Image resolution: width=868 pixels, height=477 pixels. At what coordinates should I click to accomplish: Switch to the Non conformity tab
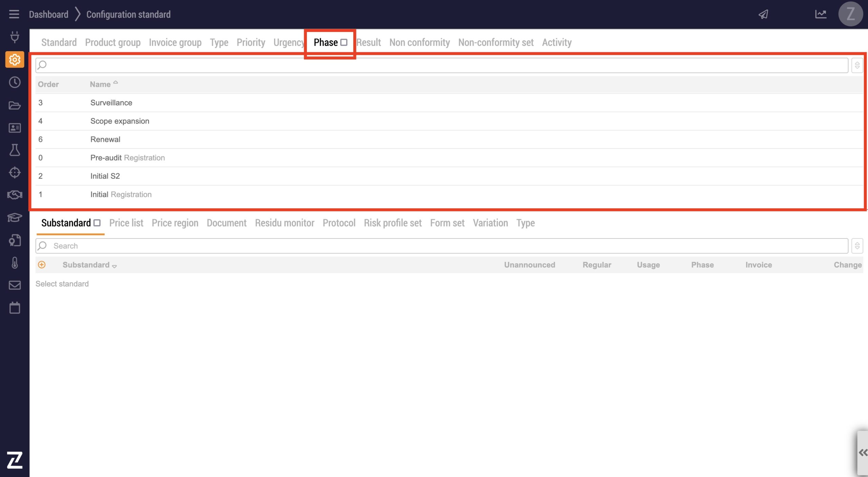click(x=419, y=42)
